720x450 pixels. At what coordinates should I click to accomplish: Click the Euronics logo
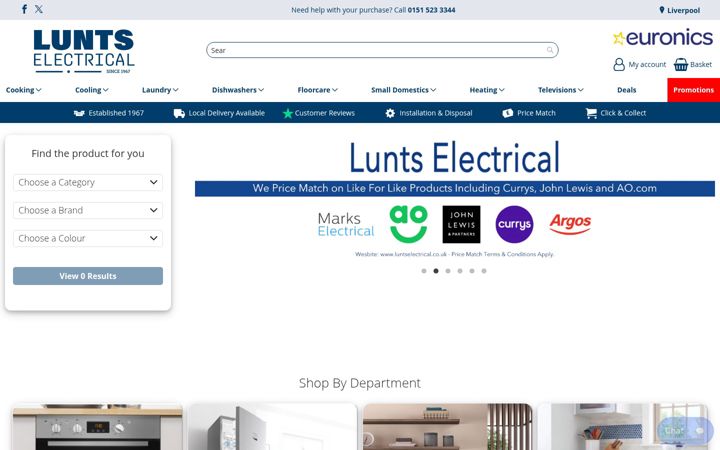[663, 38]
